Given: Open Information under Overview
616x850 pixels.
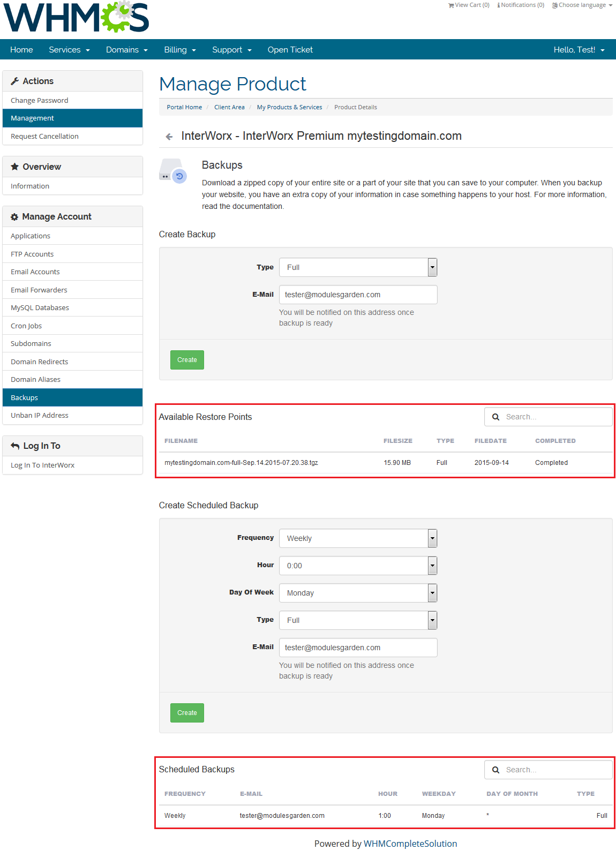Looking at the screenshot, I should [73, 186].
